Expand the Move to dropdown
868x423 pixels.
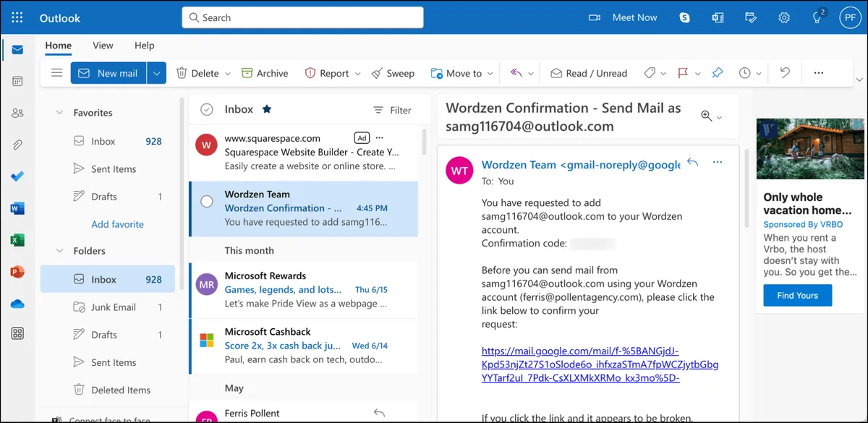tap(490, 74)
